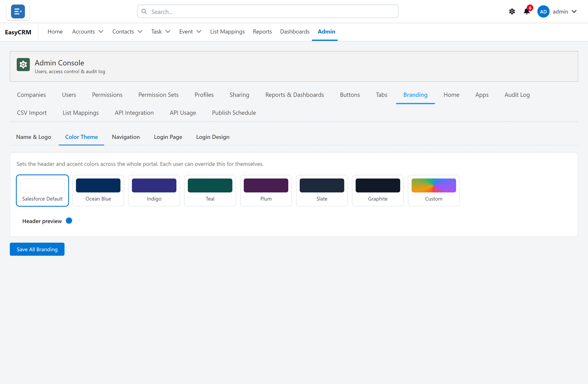Select the Custom color theme
The width and height of the screenshot is (588, 384).
(434, 190)
